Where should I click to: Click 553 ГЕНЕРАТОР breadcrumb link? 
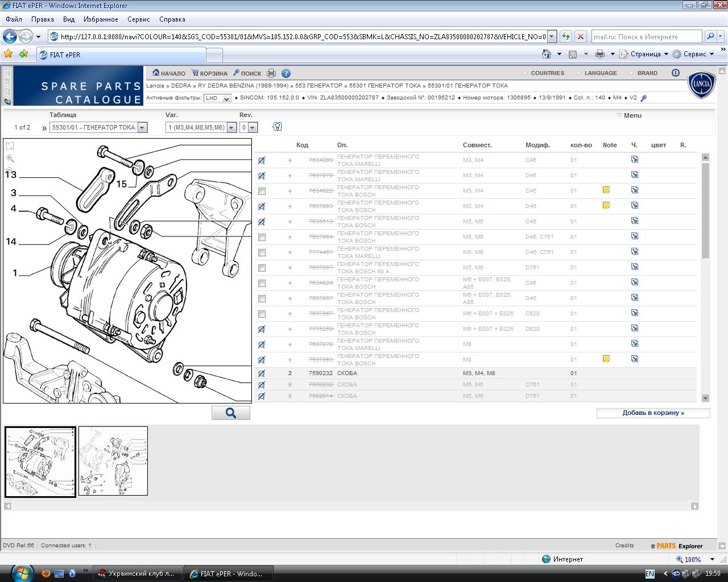point(318,86)
